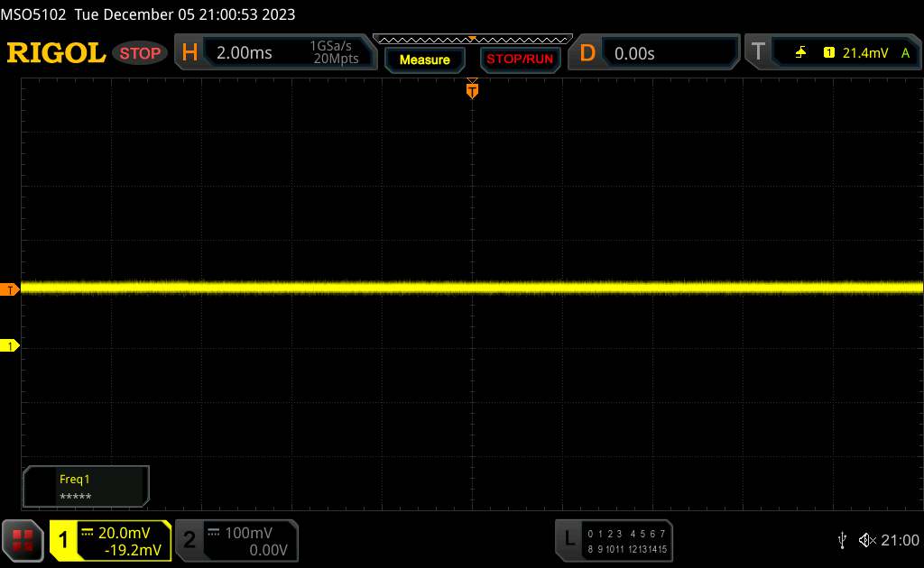Click the 0.00s delay value
Screen dimensions: 924x568
(x=634, y=53)
